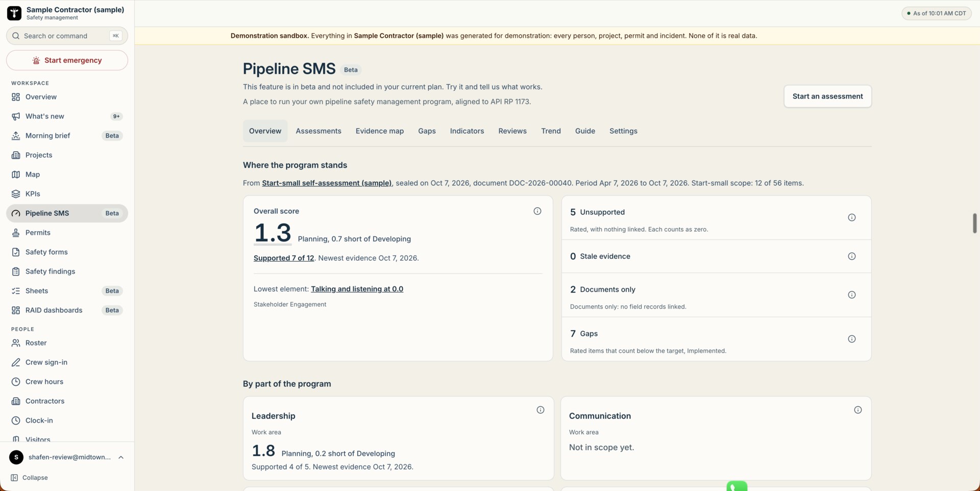Screen dimensions: 980x491
Task: Click the Projects building icon
Action: 16,155
